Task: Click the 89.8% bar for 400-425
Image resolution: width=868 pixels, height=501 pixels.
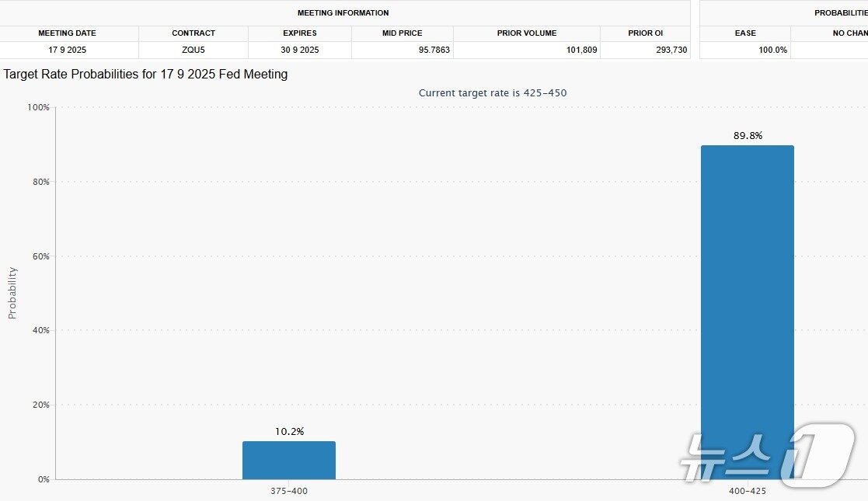Action: click(x=747, y=311)
